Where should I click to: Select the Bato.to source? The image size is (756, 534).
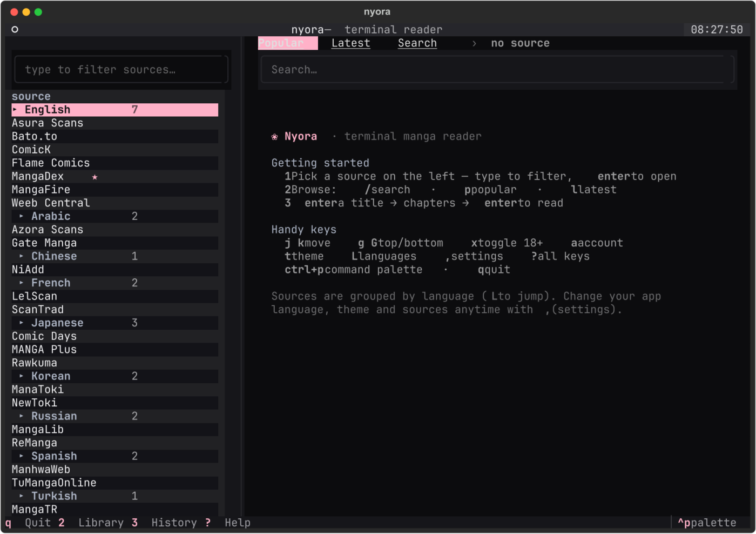[115, 136]
